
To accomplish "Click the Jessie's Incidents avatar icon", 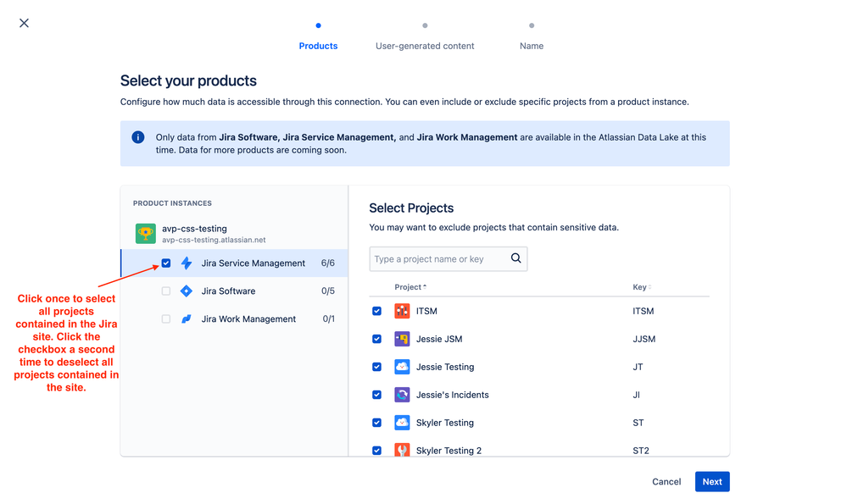I will click(x=402, y=395).
